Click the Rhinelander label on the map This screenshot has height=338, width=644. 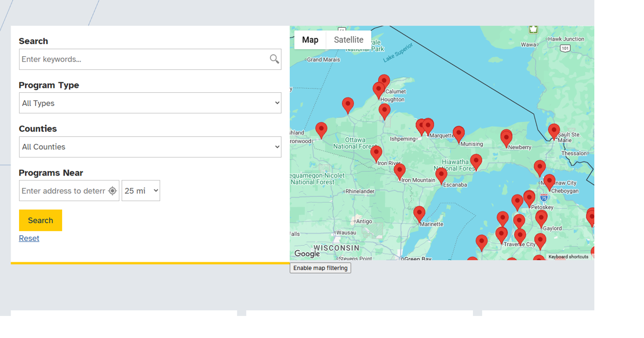pos(360,192)
